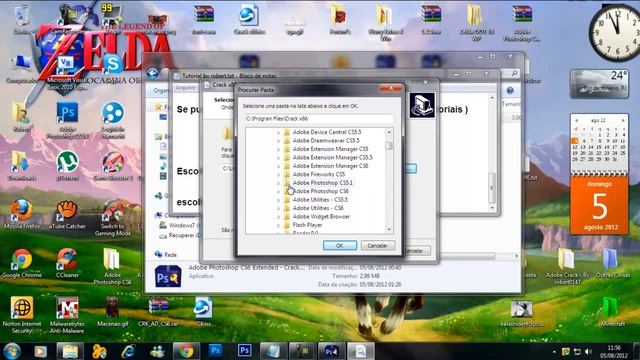Viewport: 640px width, 360px height.
Task: Select Adobe Utilities - CS5.5 folder
Action: click(320, 200)
